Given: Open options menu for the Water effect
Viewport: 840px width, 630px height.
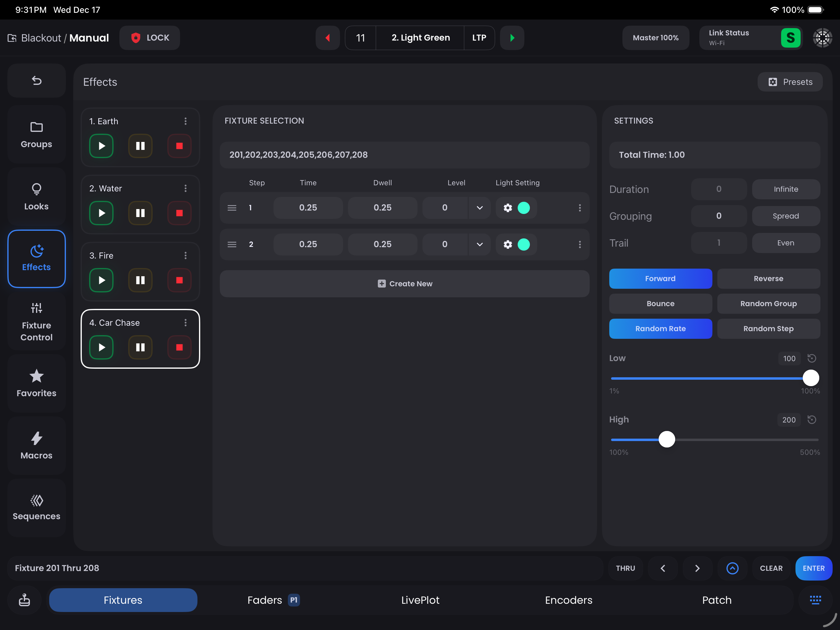Looking at the screenshot, I should (185, 188).
